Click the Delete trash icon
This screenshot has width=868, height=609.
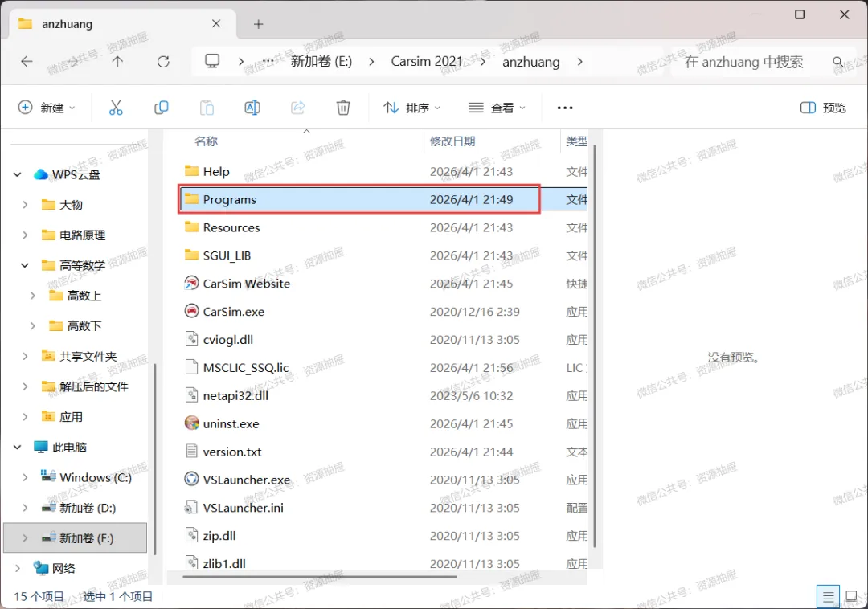point(343,108)
